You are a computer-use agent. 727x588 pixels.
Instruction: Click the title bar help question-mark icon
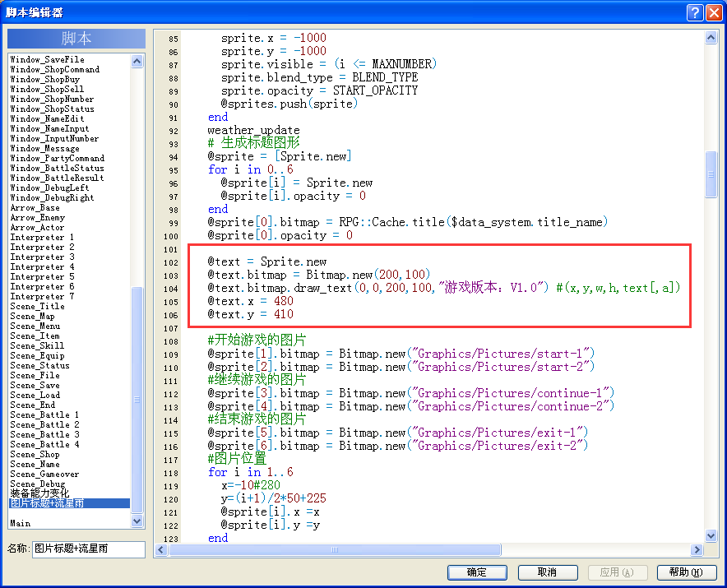point(695,12)
